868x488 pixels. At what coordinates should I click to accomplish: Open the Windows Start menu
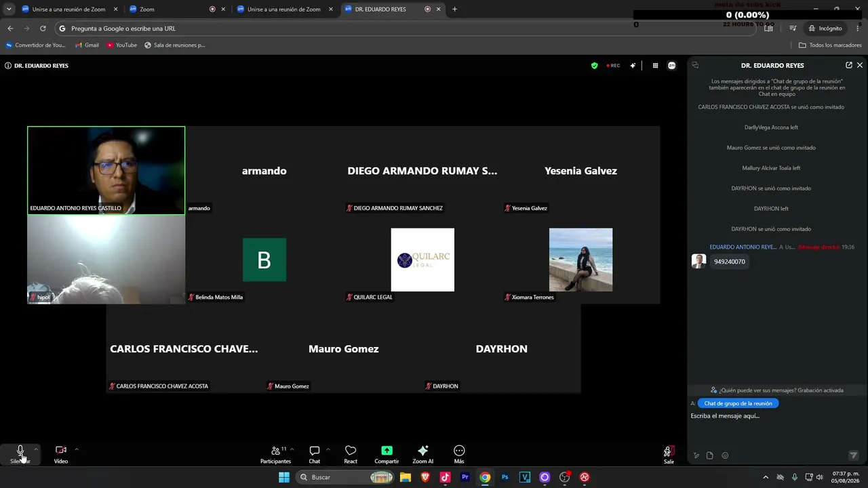click(283, 477)
